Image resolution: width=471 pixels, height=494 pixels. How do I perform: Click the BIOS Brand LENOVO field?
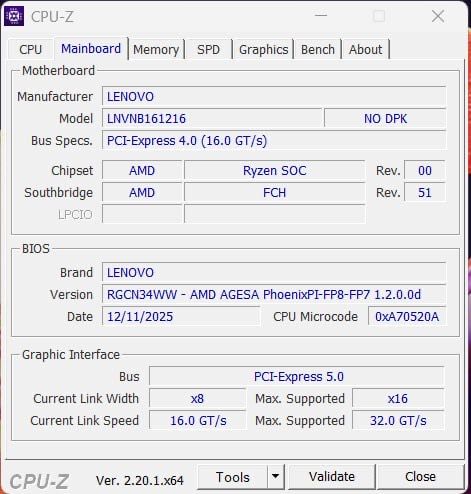click(274, 273)
